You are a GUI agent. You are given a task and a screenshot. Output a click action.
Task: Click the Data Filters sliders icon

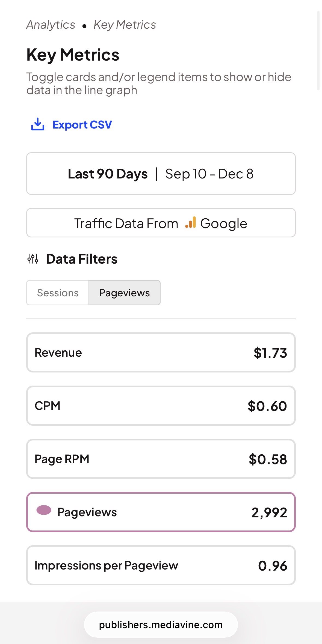[x=33, y=259]
